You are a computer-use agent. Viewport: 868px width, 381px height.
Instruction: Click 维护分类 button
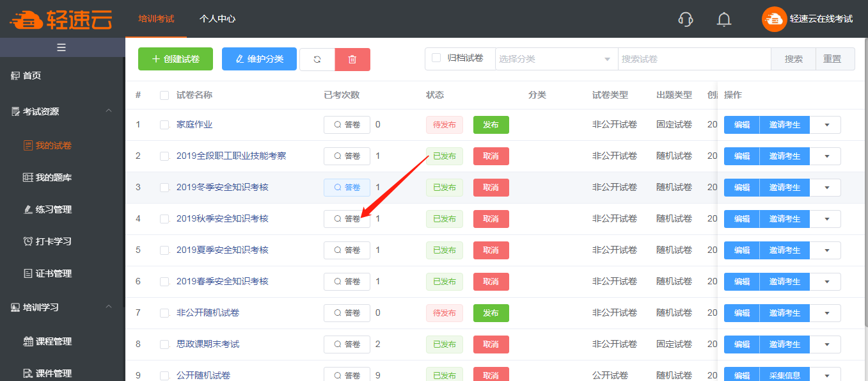pos(259,59)
